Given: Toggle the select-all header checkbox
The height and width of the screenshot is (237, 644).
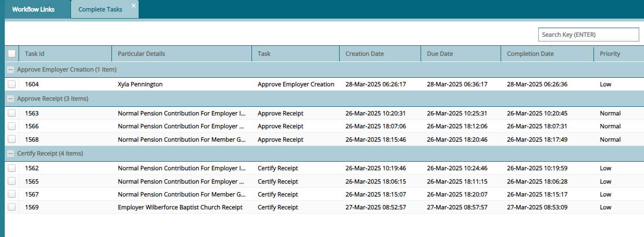Looking at the screenshot, I should (11, 54).
